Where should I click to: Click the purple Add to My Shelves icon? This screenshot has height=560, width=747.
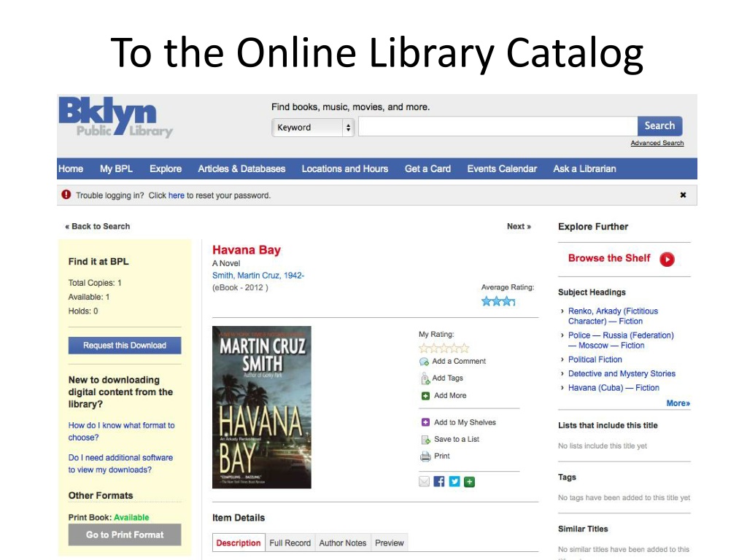[x=425, y=422]
